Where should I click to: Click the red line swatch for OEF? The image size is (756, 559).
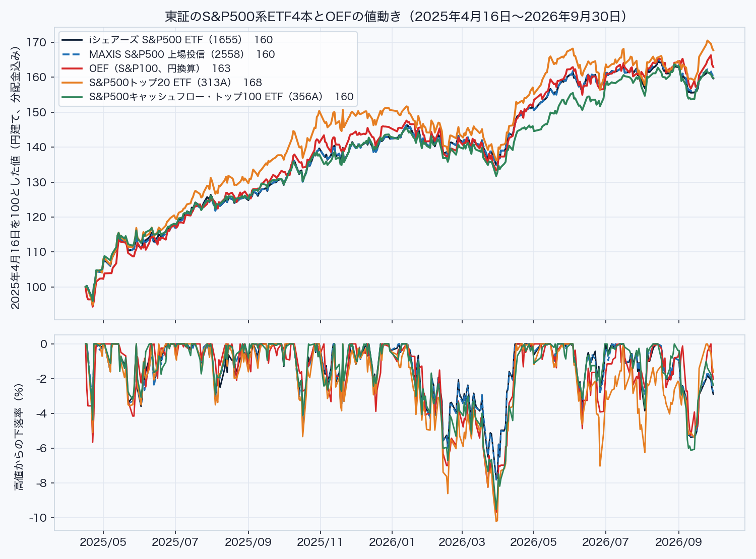[x=72, y=68]
